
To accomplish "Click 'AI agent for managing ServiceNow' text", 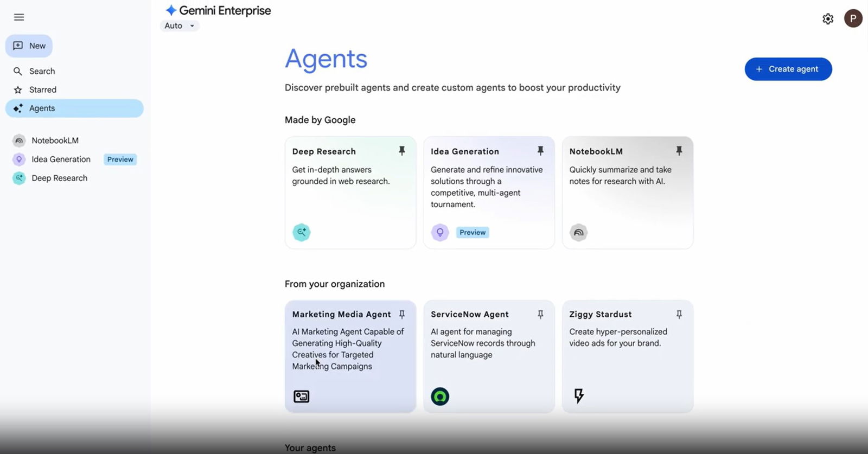I will [483, 343].
